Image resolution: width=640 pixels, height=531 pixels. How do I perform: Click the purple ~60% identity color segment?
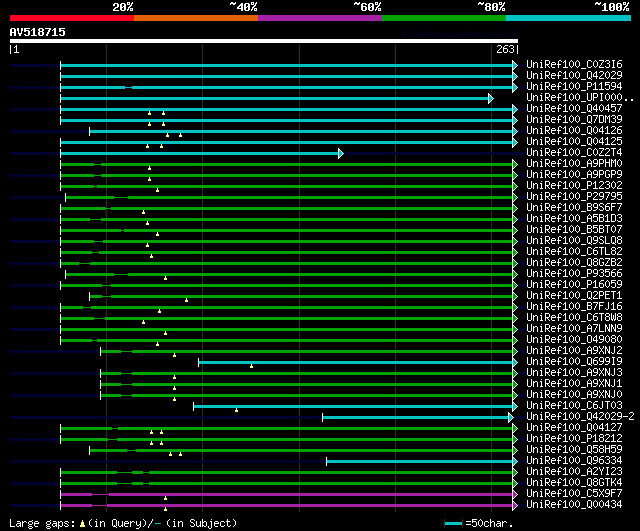320,18
